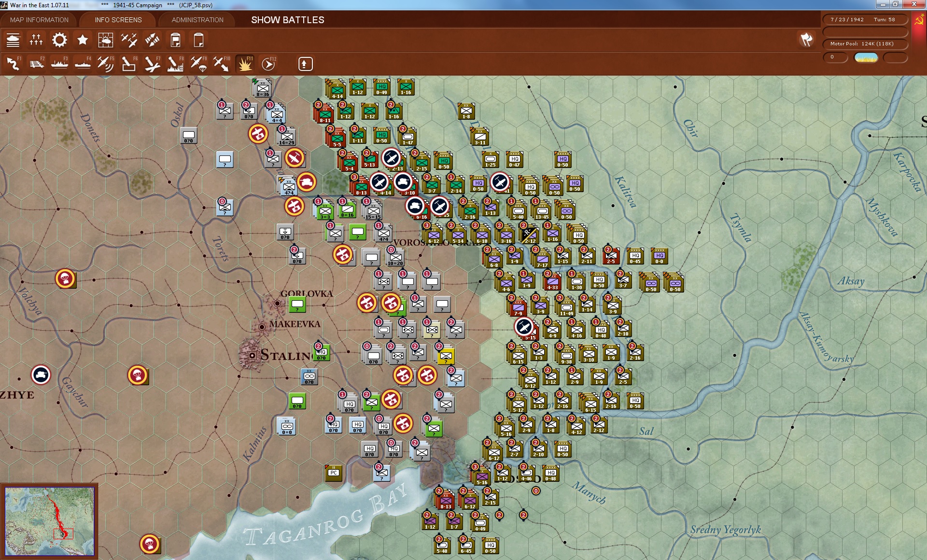This screenshot has height=560, width=927.
Task: Click the white star victory icon
Action: click(83, 40)
